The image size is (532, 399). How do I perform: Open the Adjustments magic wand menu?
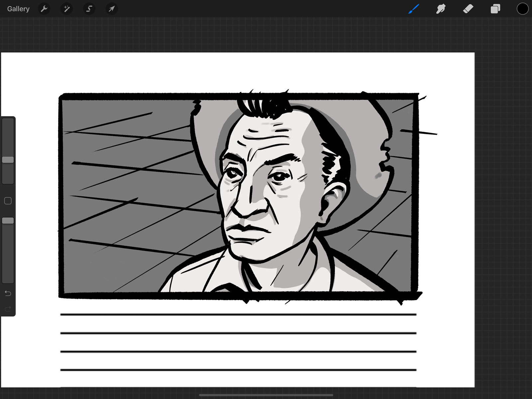[66, 9]
